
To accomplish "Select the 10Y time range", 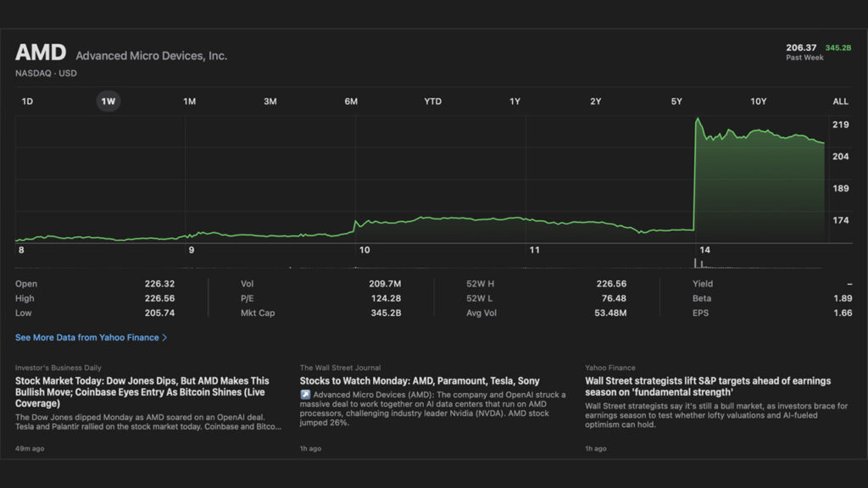I will click(758, 102).
